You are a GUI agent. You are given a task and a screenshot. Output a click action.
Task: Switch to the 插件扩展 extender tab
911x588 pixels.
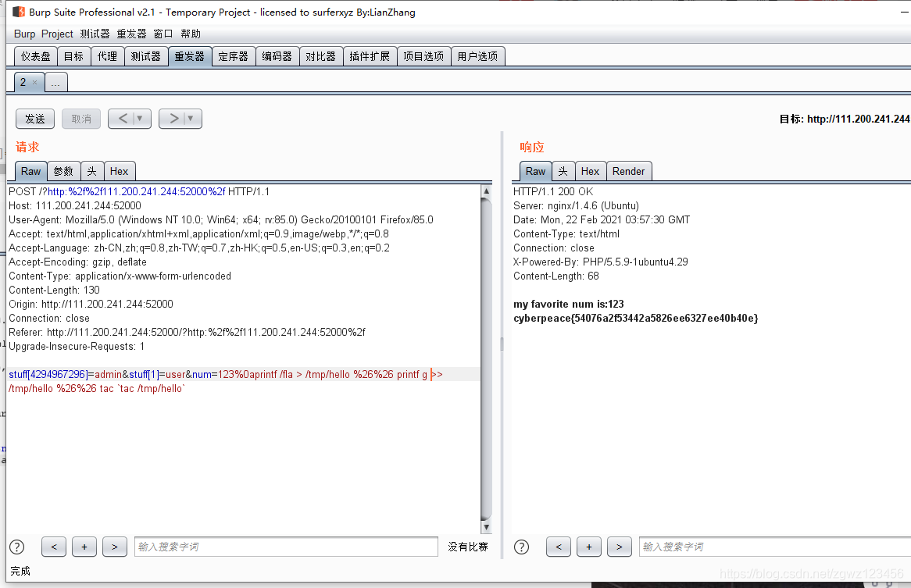pyautogui.click(x=370, y=56)
